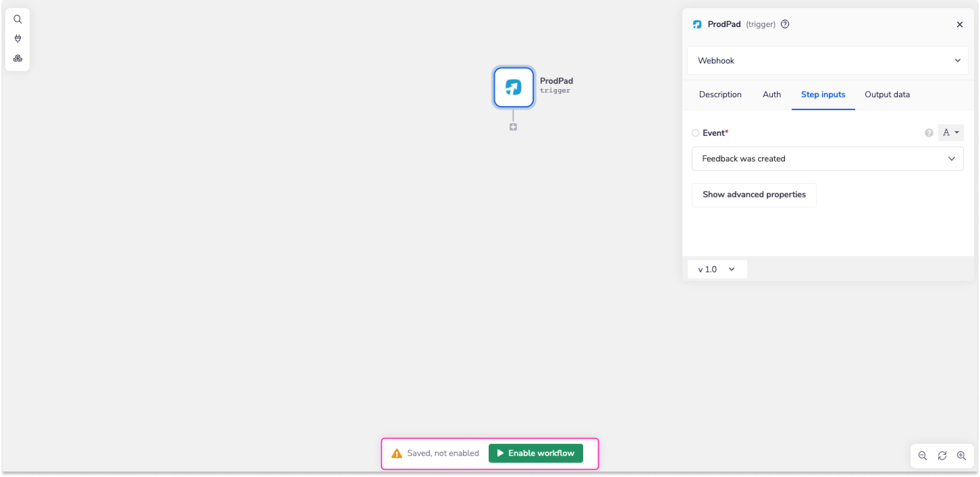Reset the canvas view with the refresh icon

coord(942,455)
